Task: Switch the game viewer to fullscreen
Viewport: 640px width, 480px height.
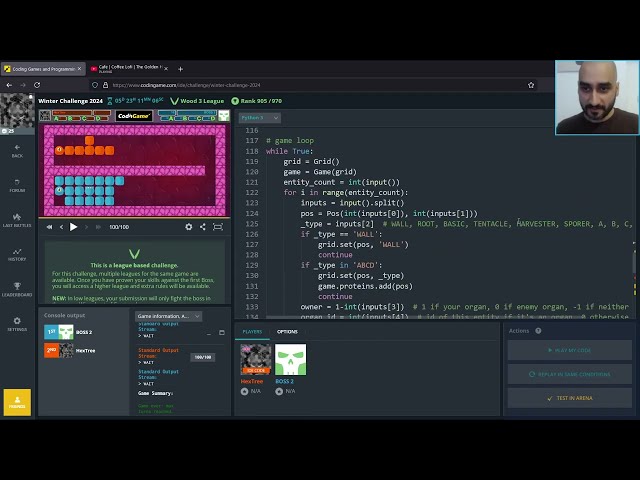Action: [x=218, y=227]
